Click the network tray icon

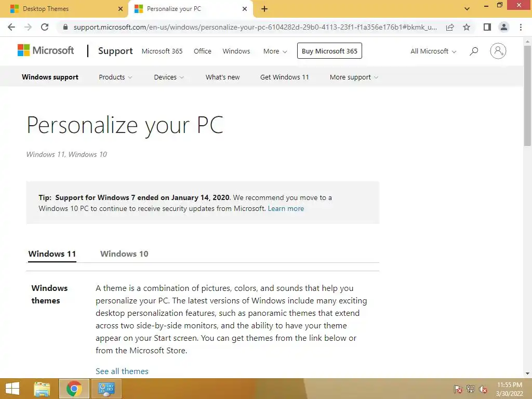click(x=471, y=389)
